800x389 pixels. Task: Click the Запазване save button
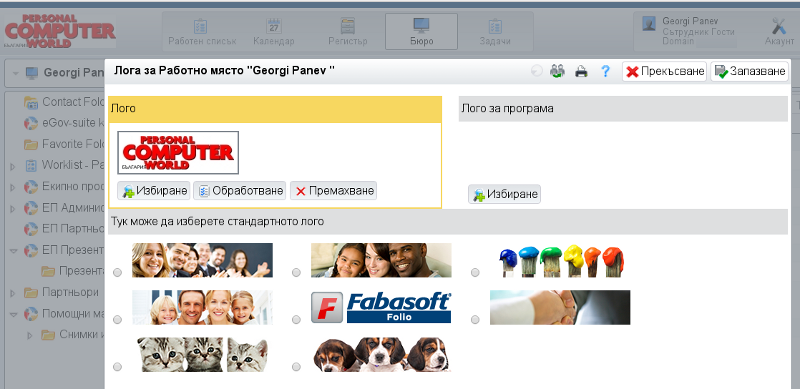pyautogui.click(x=749, y=71)
